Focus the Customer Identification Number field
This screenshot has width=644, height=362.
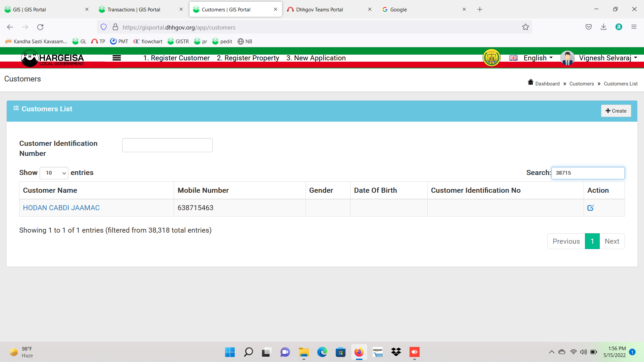click(167, 145)
